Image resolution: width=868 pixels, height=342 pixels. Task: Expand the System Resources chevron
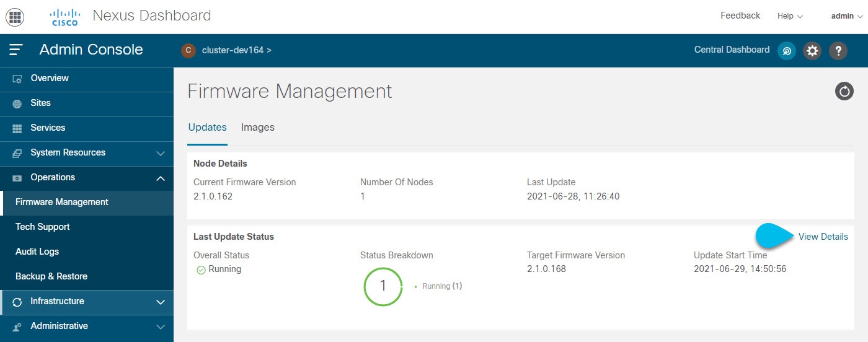[161, 153]
